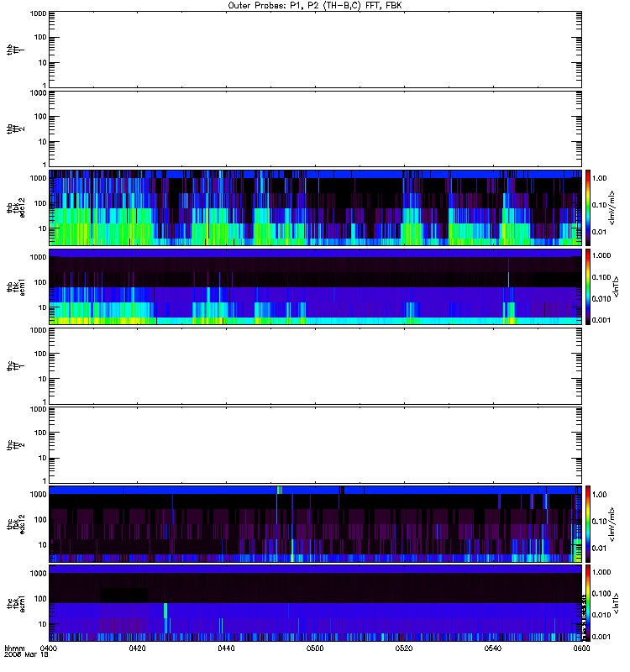This screenshot has width=630, height=672.
Task: Click the 0.010 value on thc scm1 color bar
Action: point(601,615)
